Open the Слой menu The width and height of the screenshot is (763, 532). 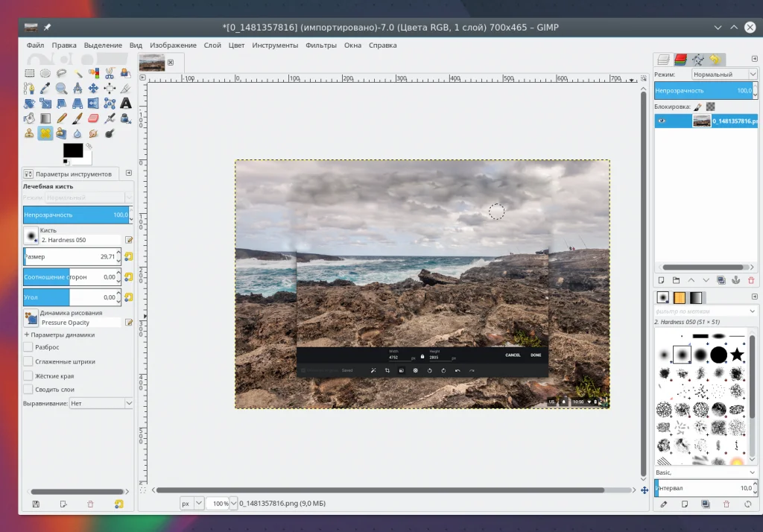pos(212,45)
